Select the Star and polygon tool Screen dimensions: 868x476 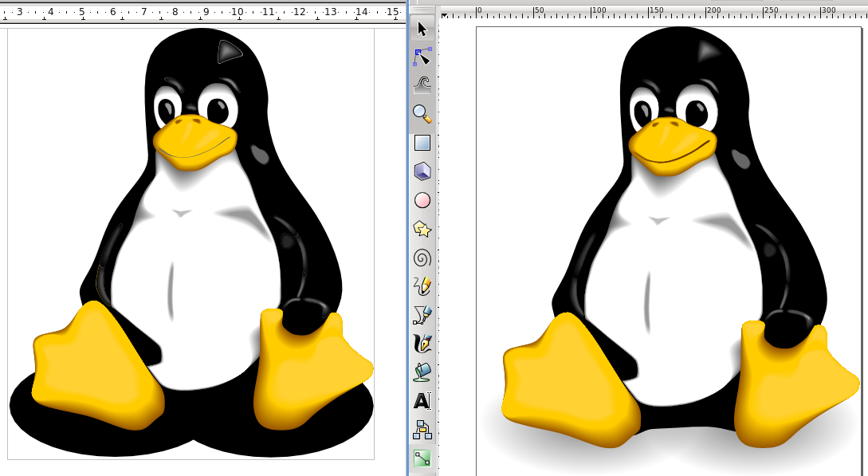422,229
